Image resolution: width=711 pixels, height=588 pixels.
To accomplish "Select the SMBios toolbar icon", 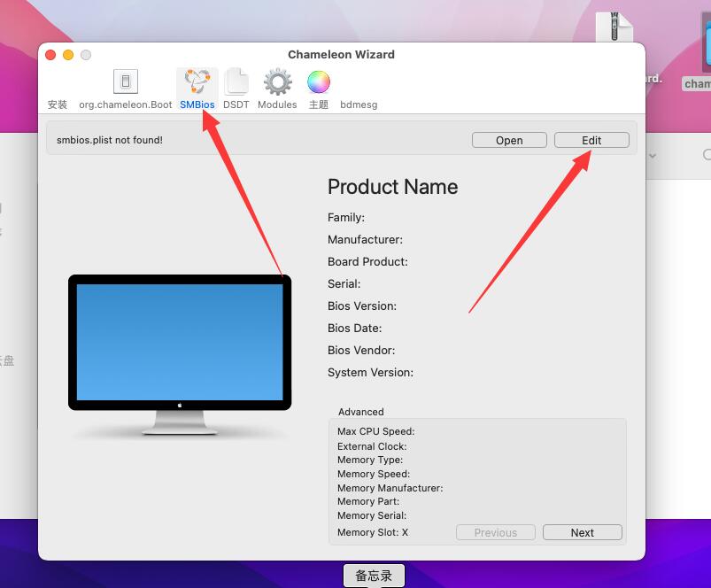I will (x=197, y=82).
